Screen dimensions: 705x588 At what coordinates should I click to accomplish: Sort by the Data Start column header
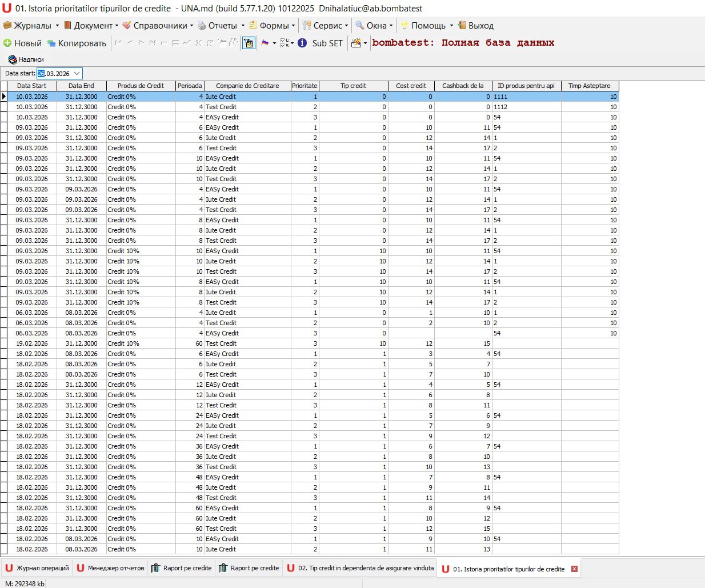[x=32, y=86]
